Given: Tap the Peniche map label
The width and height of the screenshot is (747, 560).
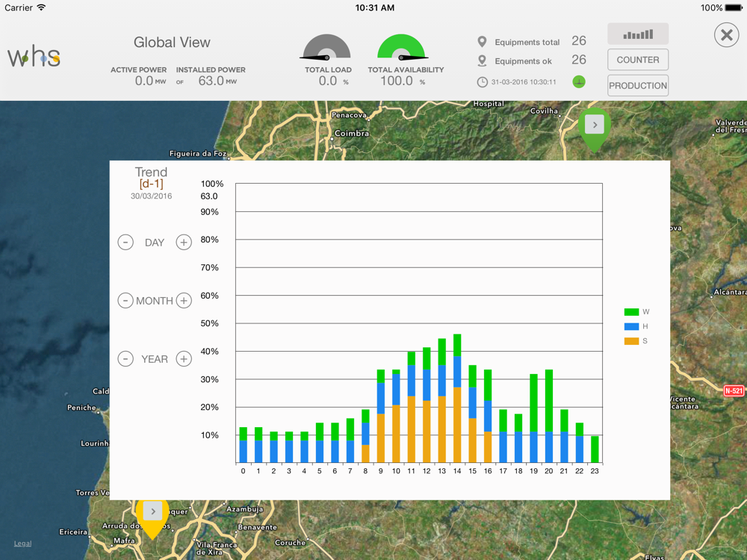Looking at the screenshot, I should tap(81, 408).
